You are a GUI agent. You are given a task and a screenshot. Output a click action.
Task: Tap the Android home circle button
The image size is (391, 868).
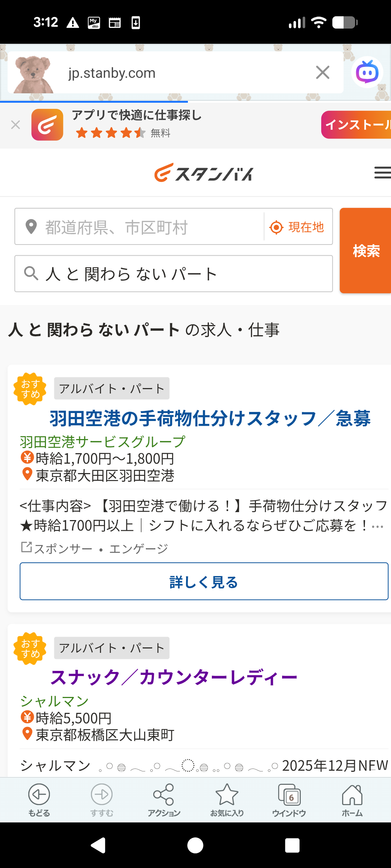tap(195, 846)
